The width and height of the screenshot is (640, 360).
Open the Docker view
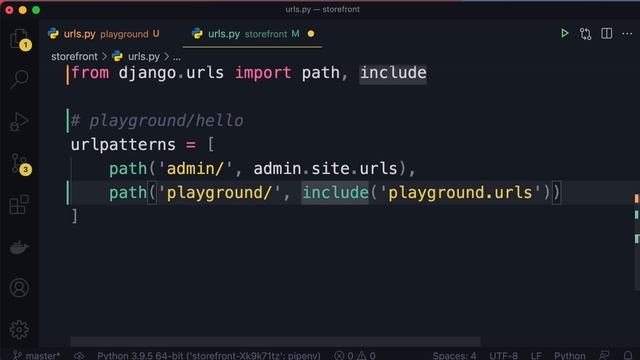point(19,247)
